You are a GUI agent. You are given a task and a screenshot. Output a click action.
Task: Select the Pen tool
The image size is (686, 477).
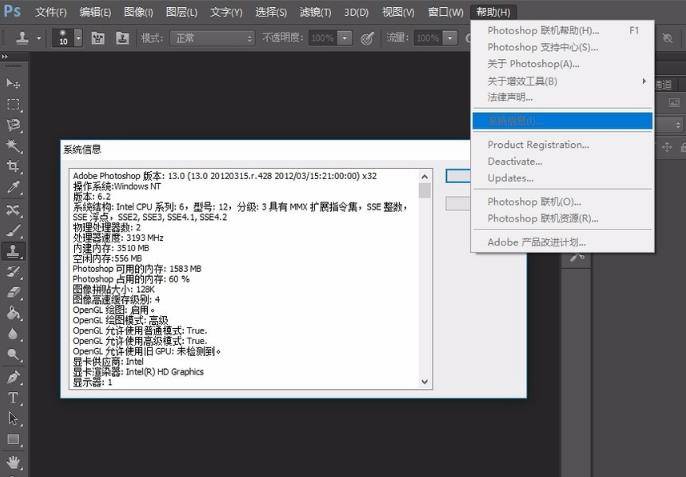(13, 377)
